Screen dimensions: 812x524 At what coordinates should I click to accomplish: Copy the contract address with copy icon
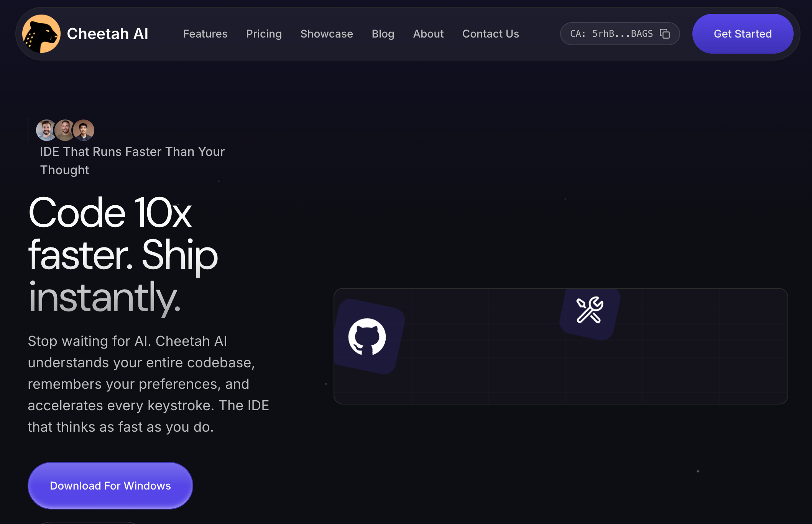(x=665, y=34)
